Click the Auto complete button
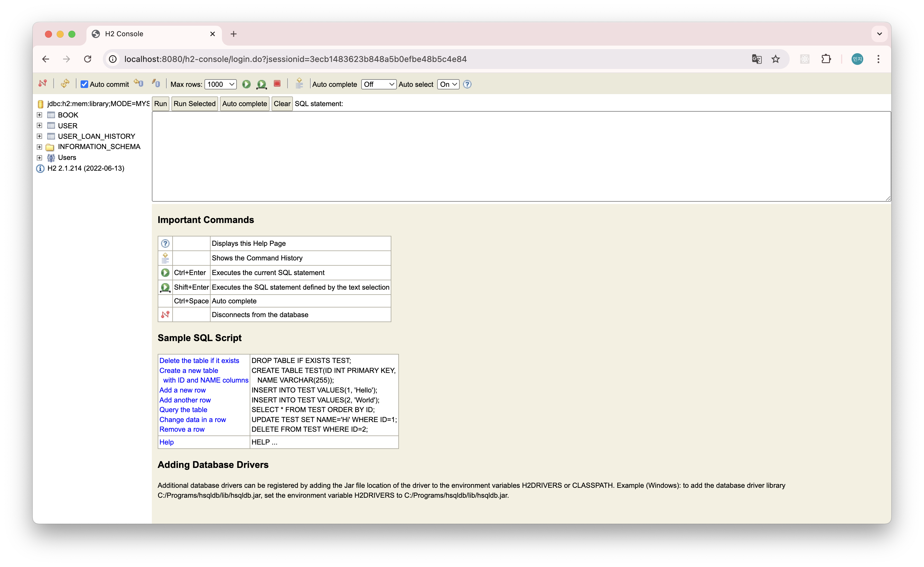Screen dimensions: 924x567 244,104
